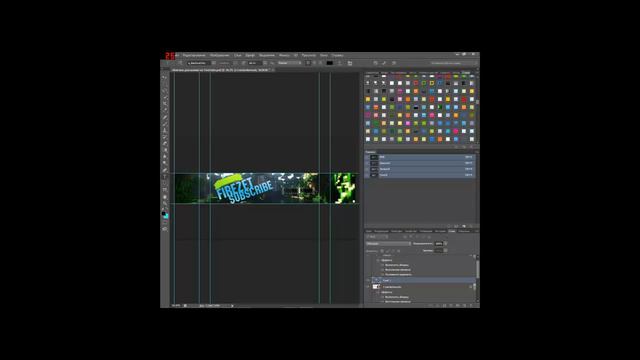Select the Clone Stamp tool
The height and width of the screenshot is (360, 640).
165,130
